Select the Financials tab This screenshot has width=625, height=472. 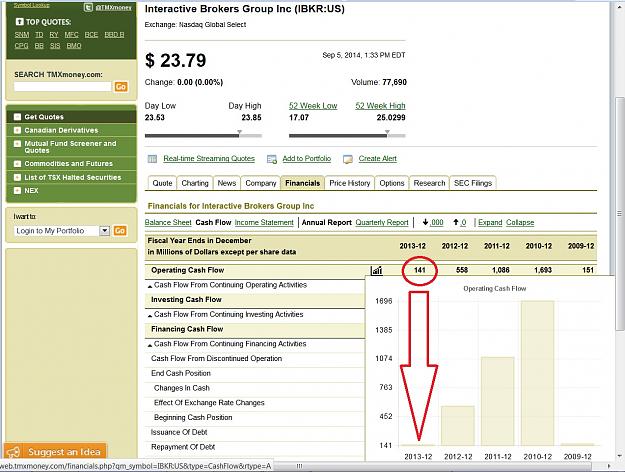[x=303, y=183]
